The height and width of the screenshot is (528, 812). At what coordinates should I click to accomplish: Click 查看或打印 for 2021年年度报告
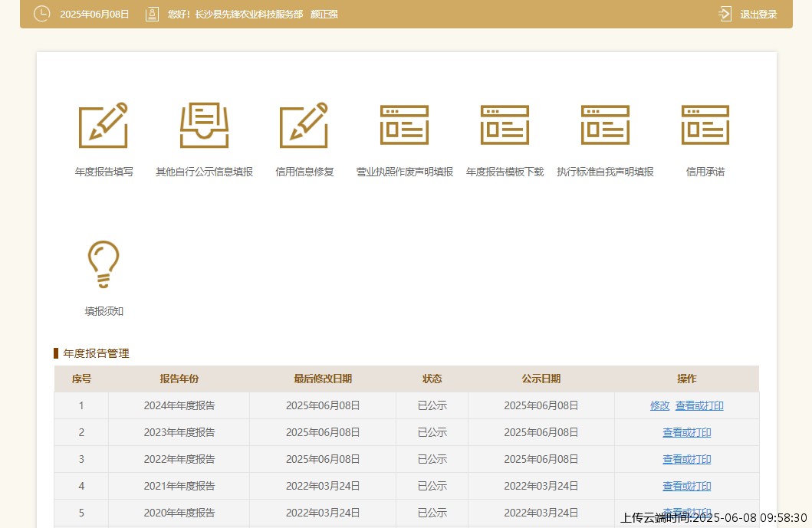[687, 486]
